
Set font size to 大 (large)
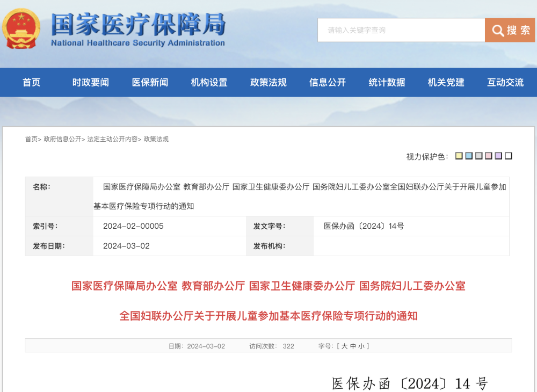pyautogui.click(x=345, y=346)
